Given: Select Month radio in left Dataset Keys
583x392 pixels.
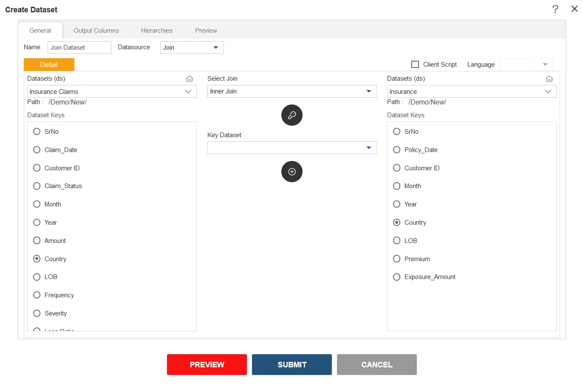Looking at the screenshot, I should [x=37, y=204].
